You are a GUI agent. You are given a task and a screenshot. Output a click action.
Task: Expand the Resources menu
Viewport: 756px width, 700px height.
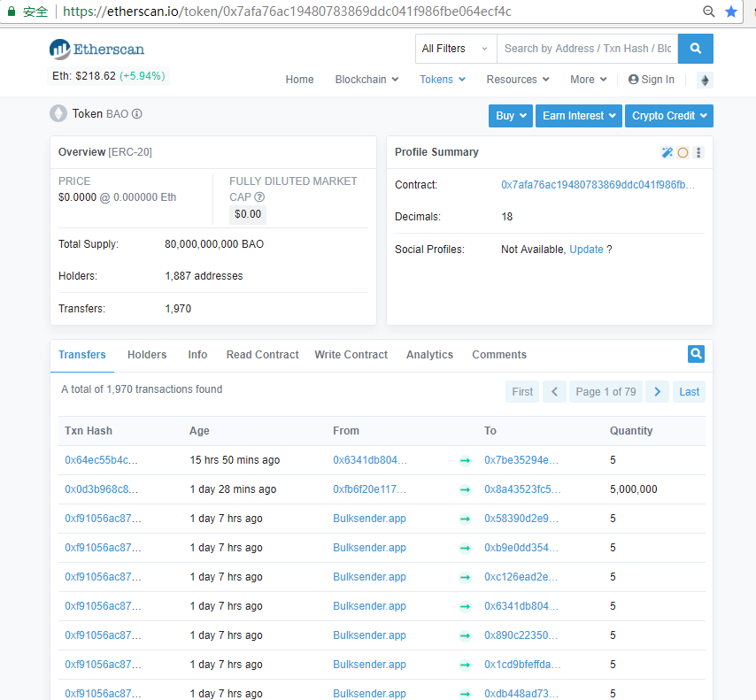coord(518,80)
